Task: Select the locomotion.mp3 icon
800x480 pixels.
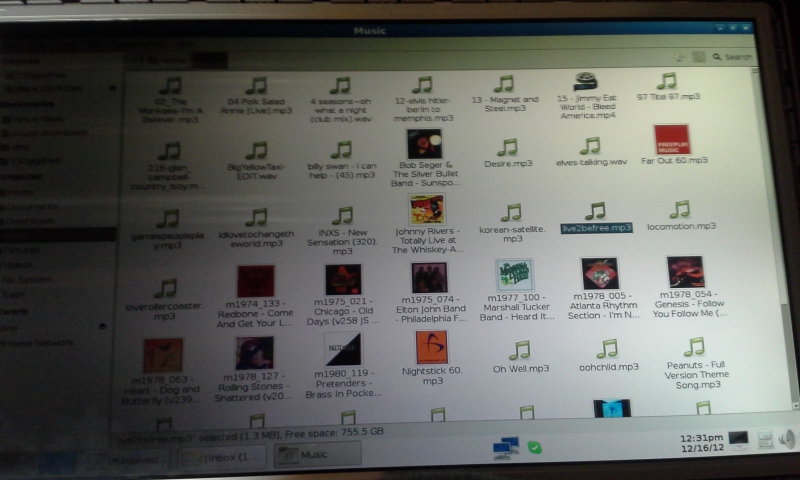Action: point(680,209)
